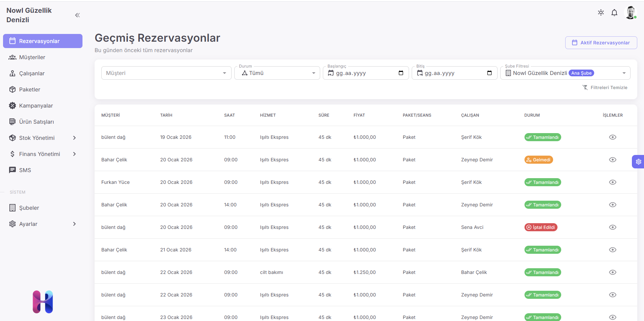Expand the Şube Filtresi dropdown
Screen dimensions: 644x321
click(623, 73)
